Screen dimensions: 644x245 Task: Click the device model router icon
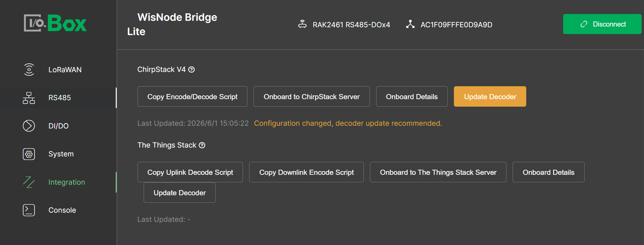click(x=302, y=24)
